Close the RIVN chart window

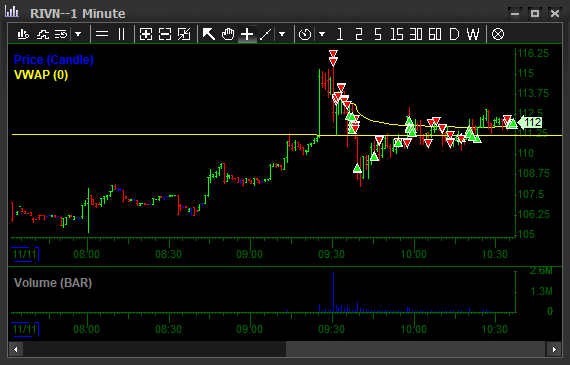point(555,13)
